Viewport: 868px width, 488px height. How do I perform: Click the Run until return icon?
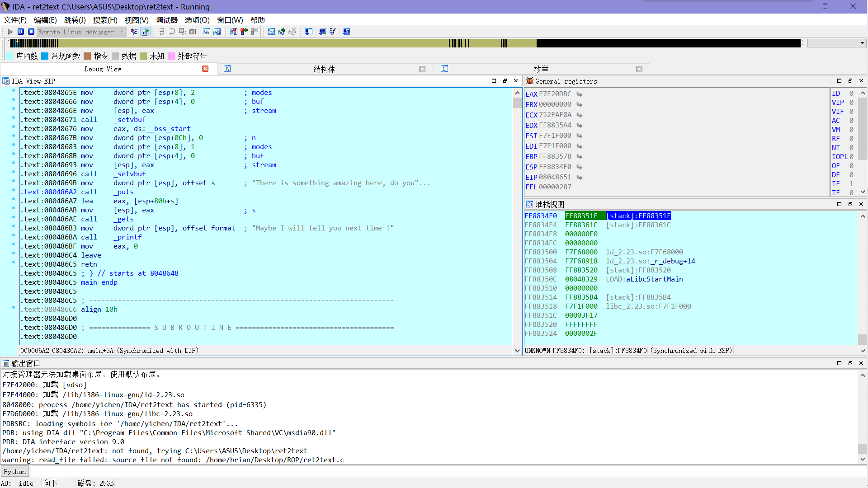[x=182, y=32]
